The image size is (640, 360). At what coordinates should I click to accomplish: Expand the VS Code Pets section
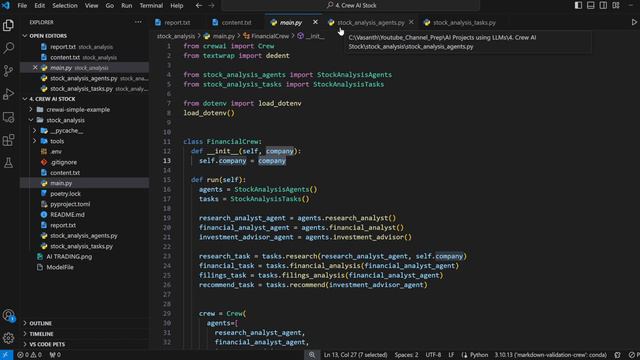pyautogui.click(x=47, y=344)
